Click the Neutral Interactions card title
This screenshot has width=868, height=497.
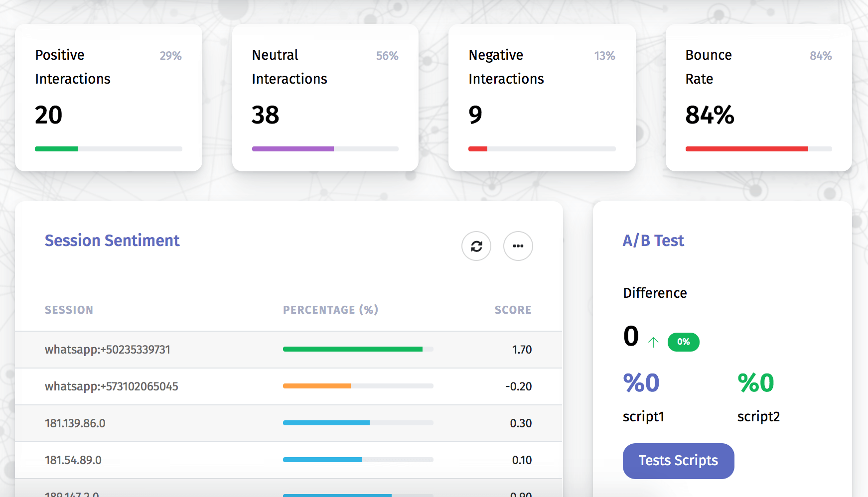click(x=289, y=67)
